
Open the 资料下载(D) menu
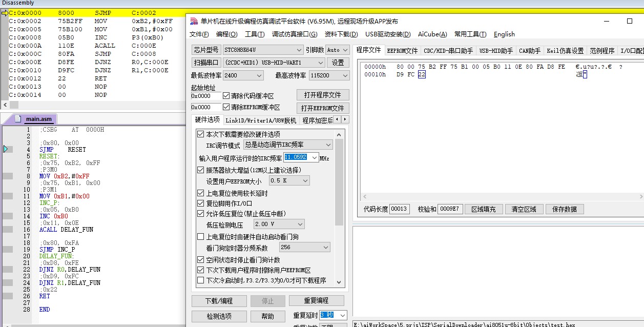341,34
